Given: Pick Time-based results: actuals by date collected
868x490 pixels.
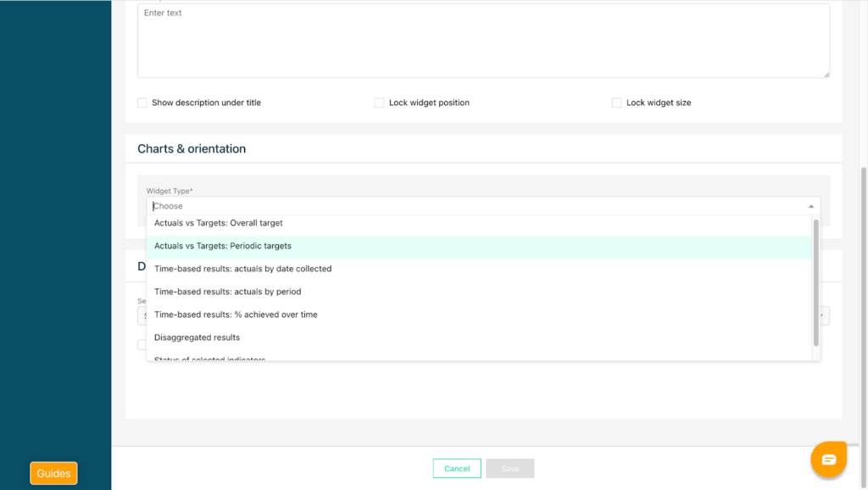Looking at the screenshot, I should tap(242, 269).
